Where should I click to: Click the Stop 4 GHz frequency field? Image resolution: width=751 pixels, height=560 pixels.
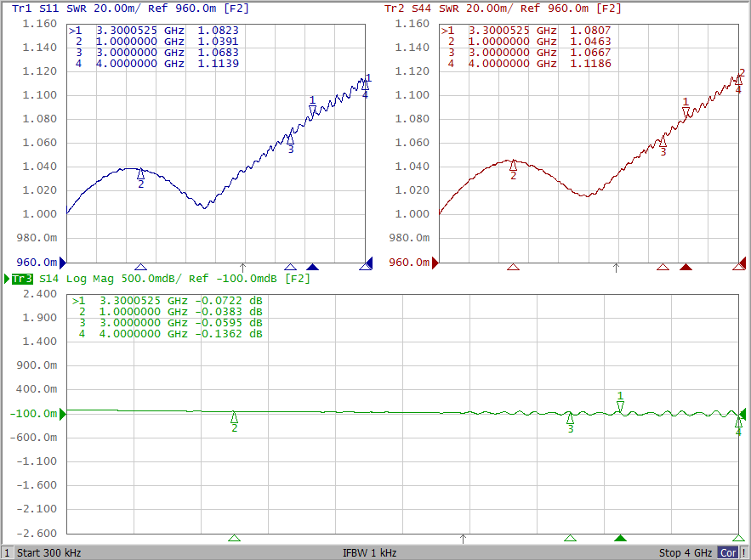tap(685, 553)
